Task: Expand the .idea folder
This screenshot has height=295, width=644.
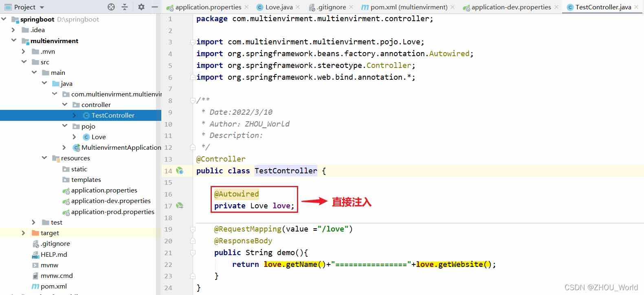Action: [13, 30]
